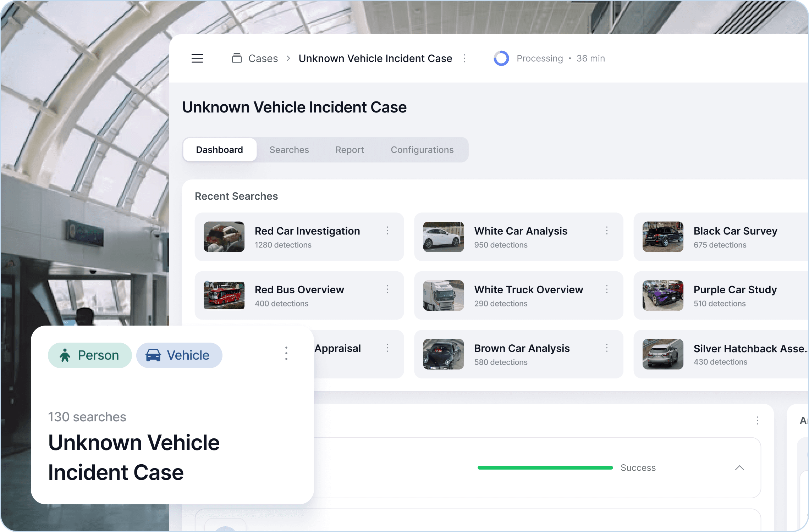Click the White Car Analysis thumbnail

tap(444, 237)
